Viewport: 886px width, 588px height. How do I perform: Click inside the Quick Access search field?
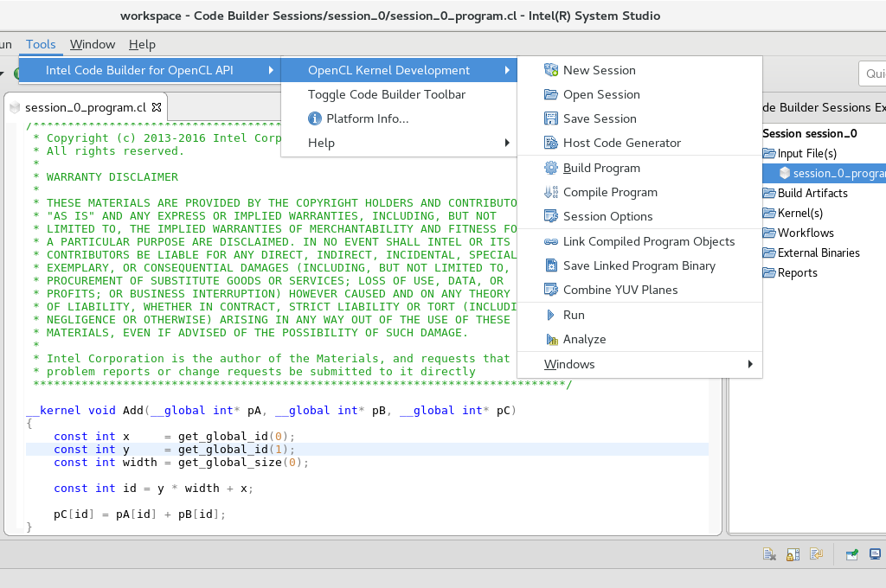pos(872,73)
